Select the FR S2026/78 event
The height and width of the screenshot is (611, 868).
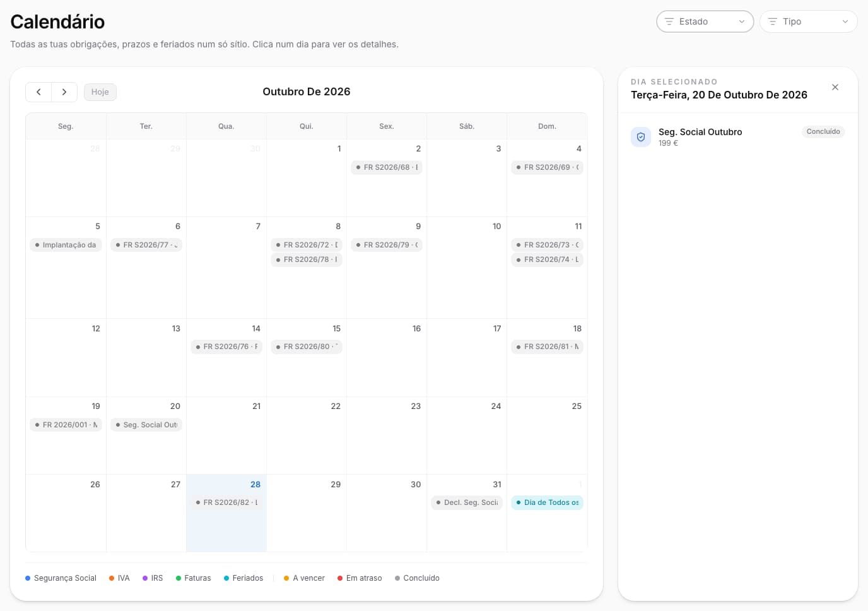[307, 259]
